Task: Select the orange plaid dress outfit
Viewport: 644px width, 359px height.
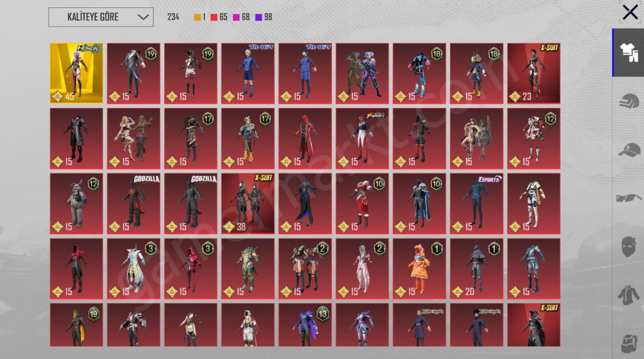Action: tap(419, 269)
